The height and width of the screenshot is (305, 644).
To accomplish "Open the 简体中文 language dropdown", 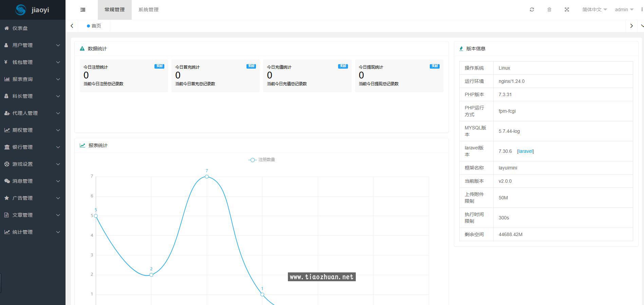I will (594, 10).
